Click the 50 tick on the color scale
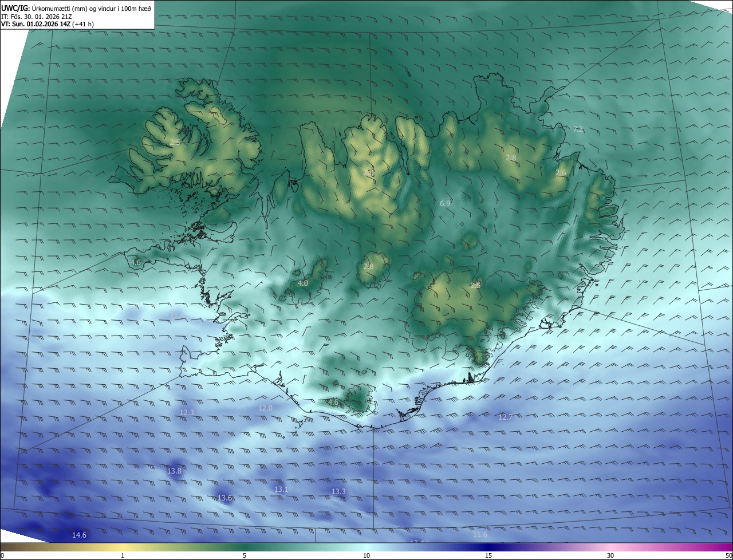733x560 pixels. [728, 555]
